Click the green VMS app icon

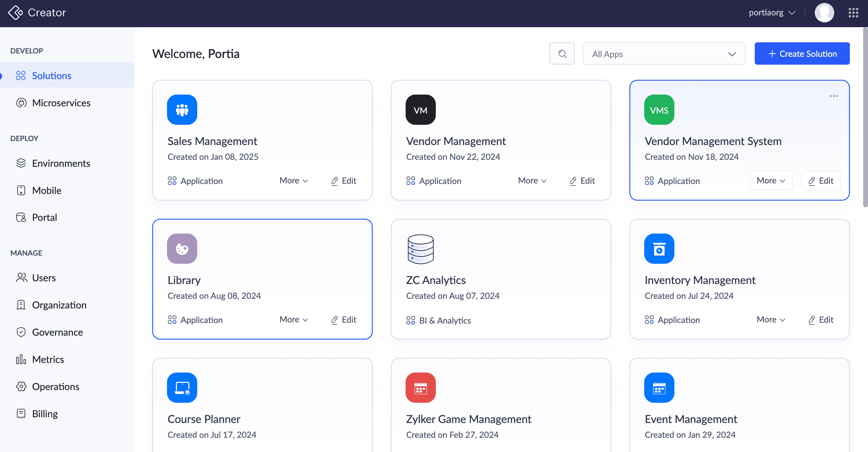[659, 110]
